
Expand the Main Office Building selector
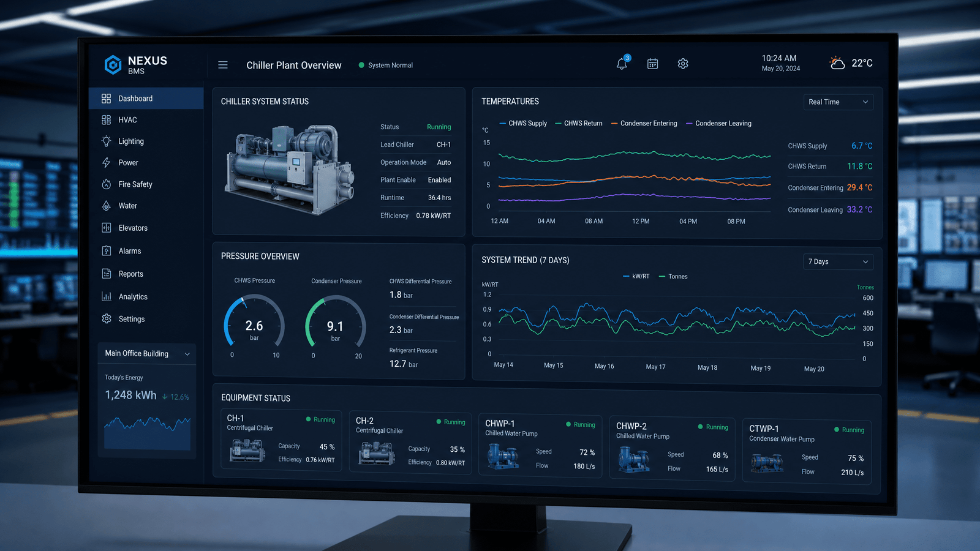coord(147,354)
